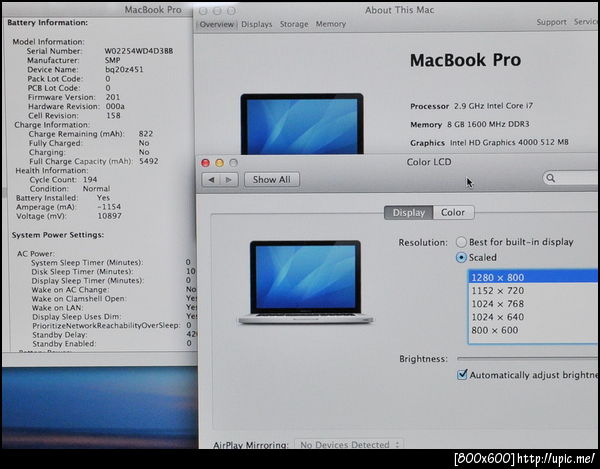Open the Storage tab in About This Mac
The height and width of the screenshot is (469, 600).
click(x=294, y=24)
